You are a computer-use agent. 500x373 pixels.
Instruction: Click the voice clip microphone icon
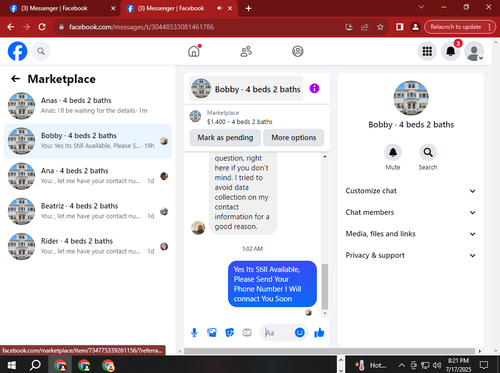pyautogui.click(x=194, y=332)
